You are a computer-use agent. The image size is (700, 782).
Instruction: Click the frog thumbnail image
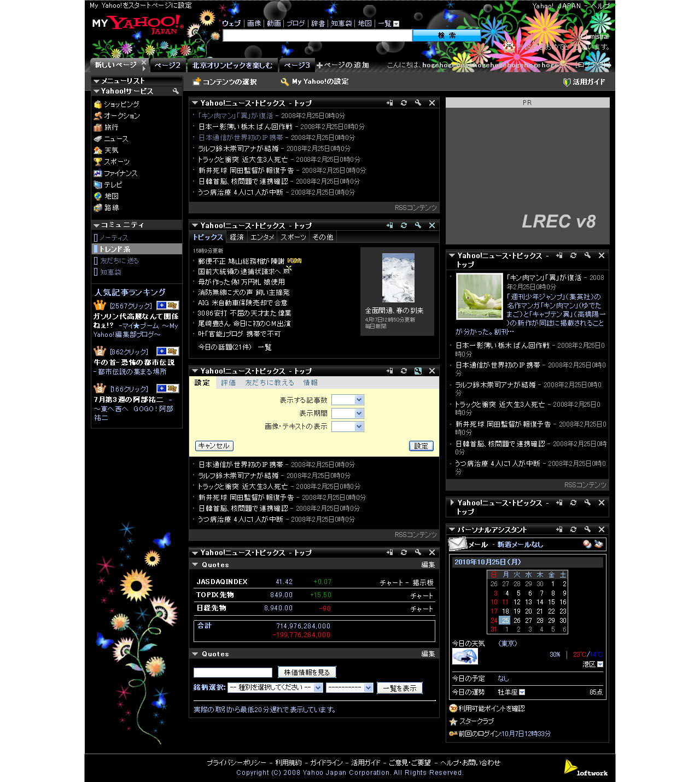(x=479, y=296)
